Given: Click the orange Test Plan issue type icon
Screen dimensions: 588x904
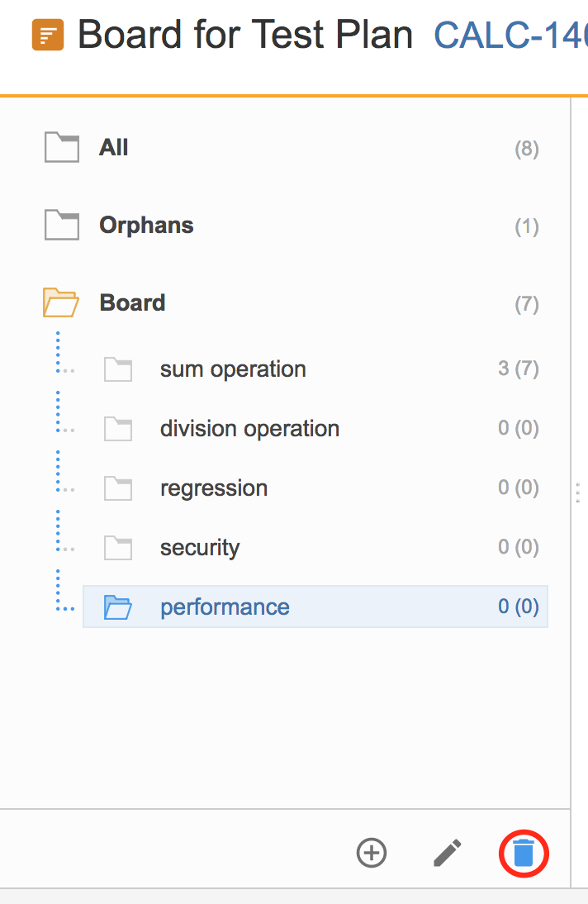Looking at the screenshot, I should pos(48,35).
